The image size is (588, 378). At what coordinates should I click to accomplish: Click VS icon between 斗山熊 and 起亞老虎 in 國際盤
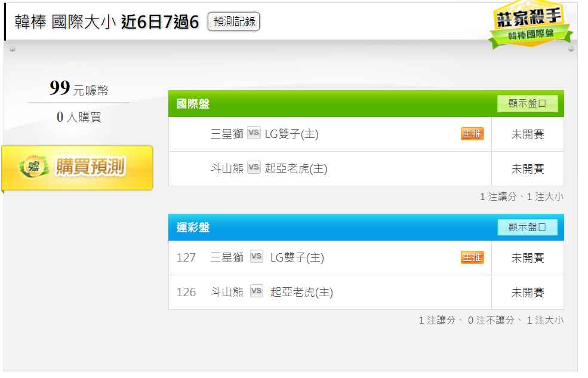tap(254, 167)
